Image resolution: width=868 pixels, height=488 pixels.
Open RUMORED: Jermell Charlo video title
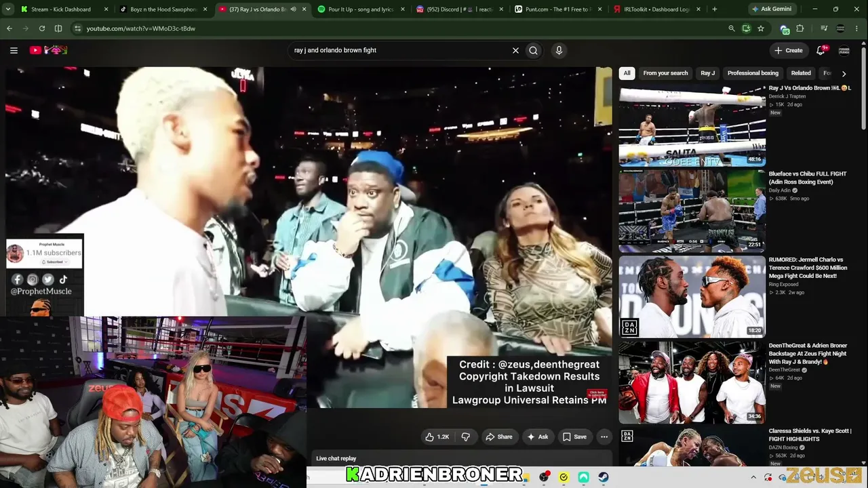point(808,268)
